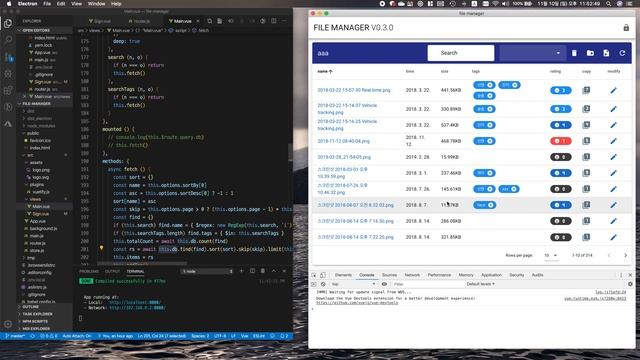Viewport: 640px width, 360px height.
Task: Open the terminal selector dropdown in VS Code
Action: point(207,271)
